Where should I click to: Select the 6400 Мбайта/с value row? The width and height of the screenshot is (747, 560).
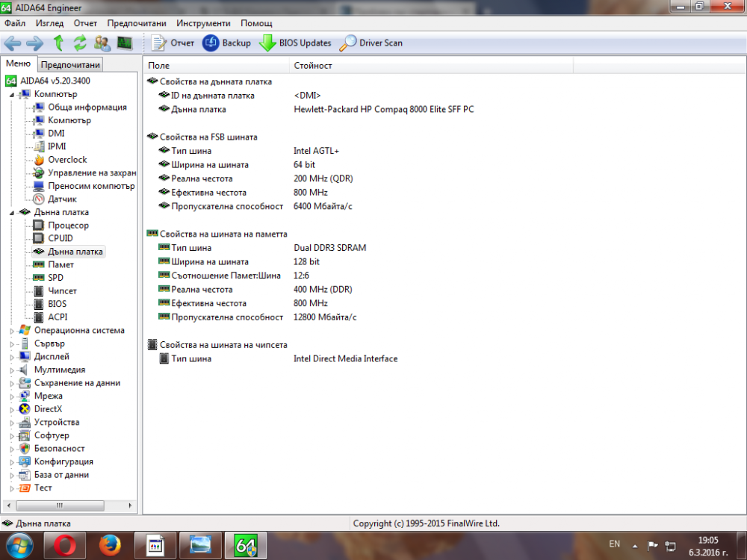point(323,206)
